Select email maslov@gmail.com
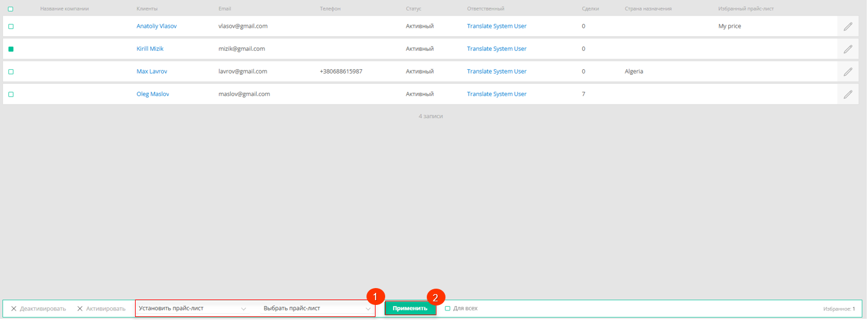Viewport: 868px width, 320px height. [x=244, y=95]
